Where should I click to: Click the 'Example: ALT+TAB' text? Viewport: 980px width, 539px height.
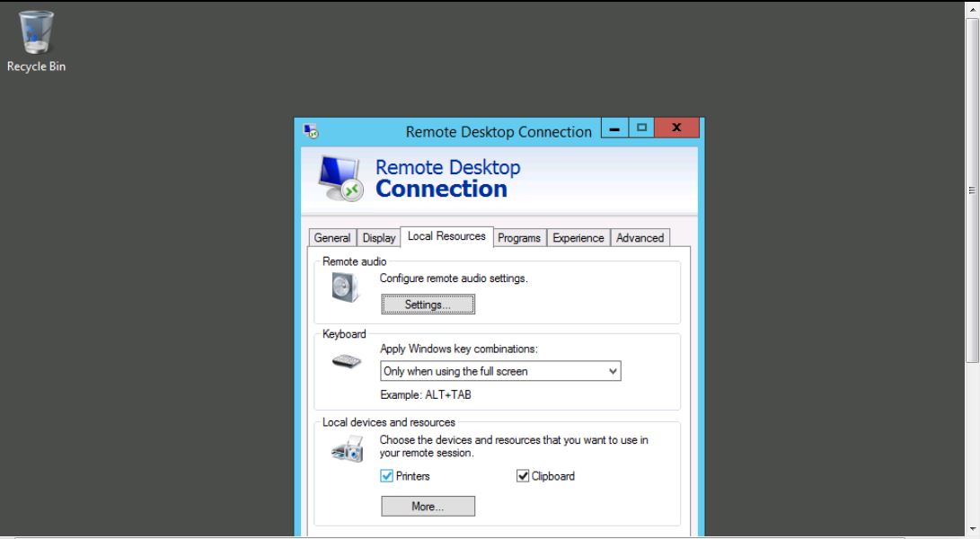(426, 395)
